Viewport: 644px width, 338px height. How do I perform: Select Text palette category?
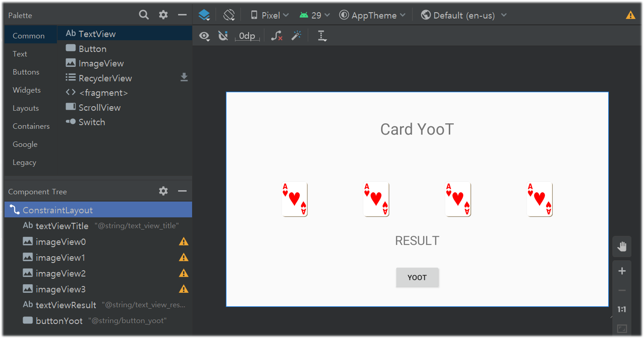click(x=31, y=54)
